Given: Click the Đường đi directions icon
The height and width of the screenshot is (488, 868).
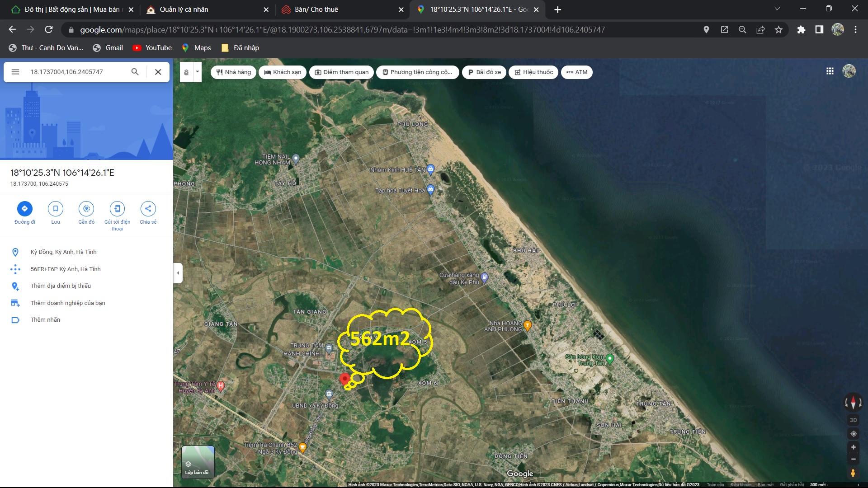Looking at the screenshot, I should 24,208.
